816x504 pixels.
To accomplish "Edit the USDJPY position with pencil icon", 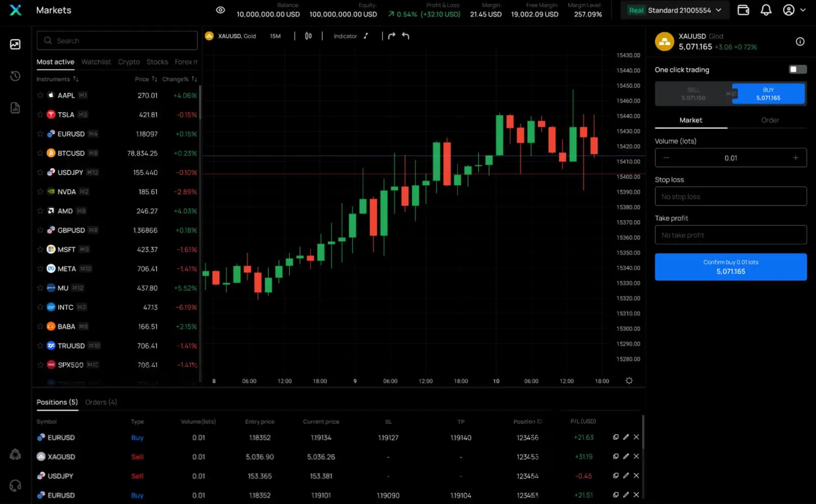I will pyautogui.click(x=626, y=475).
